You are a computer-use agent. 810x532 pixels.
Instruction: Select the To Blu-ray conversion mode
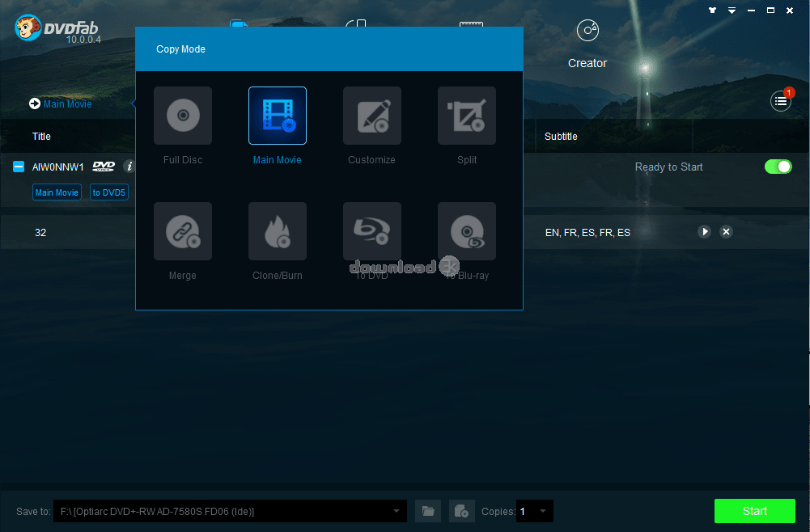tap(466, 231)
